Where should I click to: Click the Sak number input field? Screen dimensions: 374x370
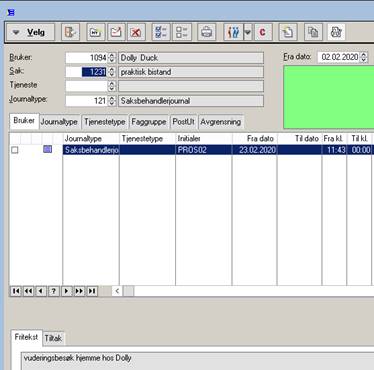click(x=87, y=72)
